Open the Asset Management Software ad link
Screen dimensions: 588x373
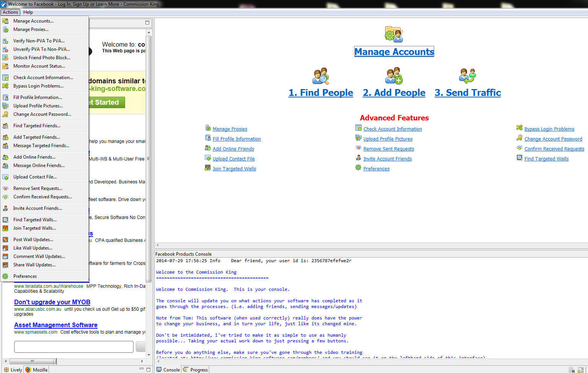(56, 325)
